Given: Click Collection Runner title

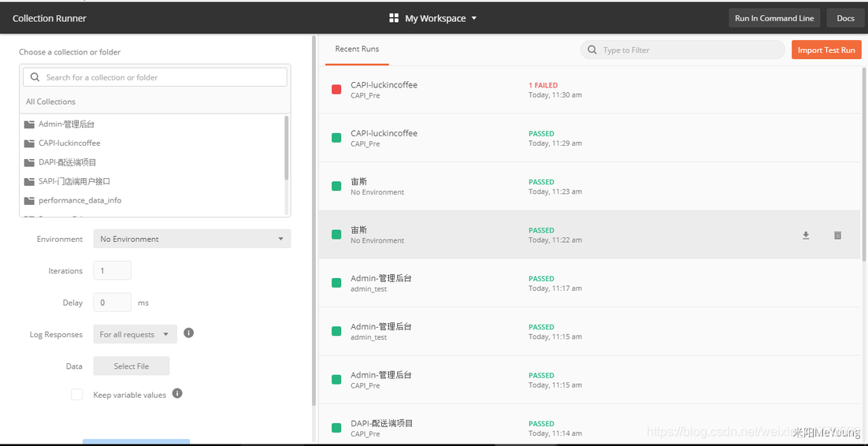Looking at the screenshot, I should [x=50, y=18].
